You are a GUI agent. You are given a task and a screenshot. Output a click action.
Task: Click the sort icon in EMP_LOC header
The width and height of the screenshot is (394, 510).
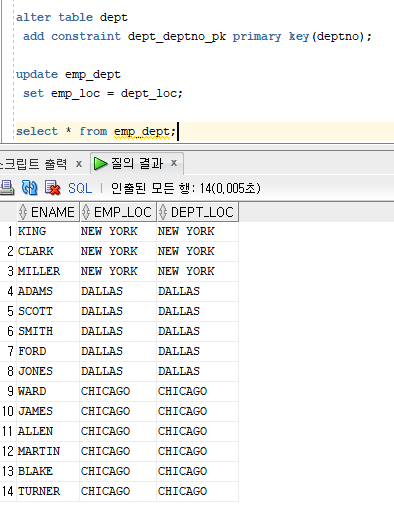click(x=86, y=212)
